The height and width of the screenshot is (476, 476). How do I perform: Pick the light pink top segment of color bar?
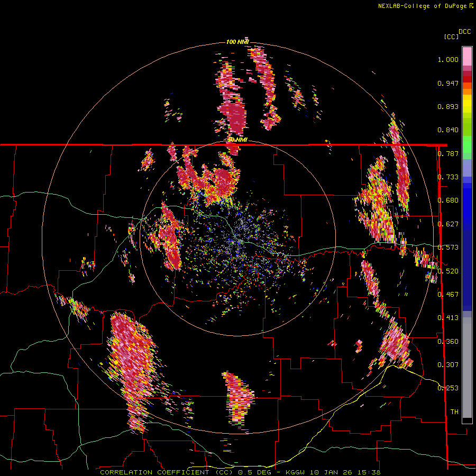(467, 57)
